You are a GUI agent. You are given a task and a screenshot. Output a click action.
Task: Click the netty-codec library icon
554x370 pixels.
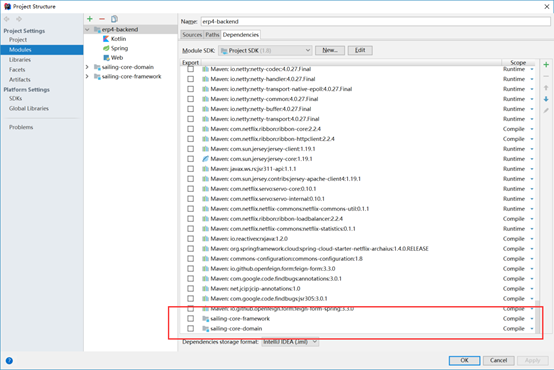205,69
